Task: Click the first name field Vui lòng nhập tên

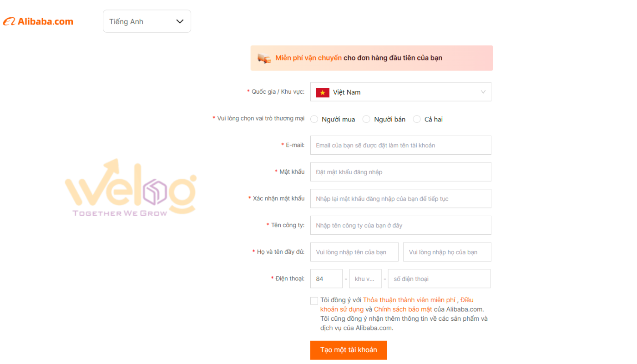Action: pyautogui.click(x=354, y=252)
